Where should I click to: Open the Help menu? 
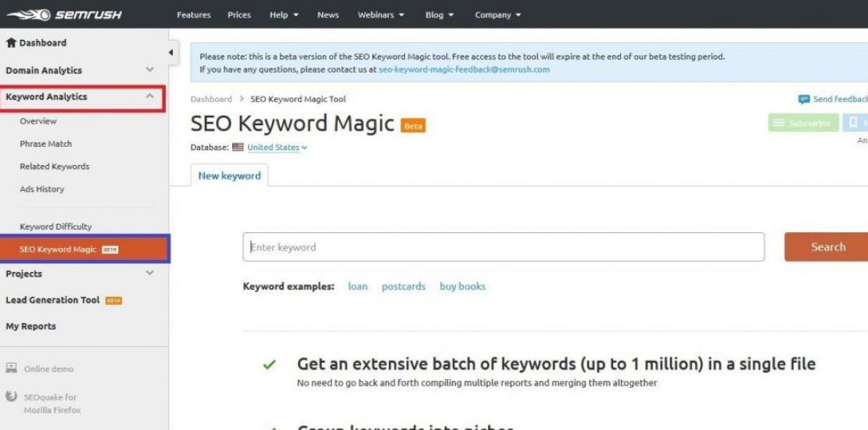284,15
